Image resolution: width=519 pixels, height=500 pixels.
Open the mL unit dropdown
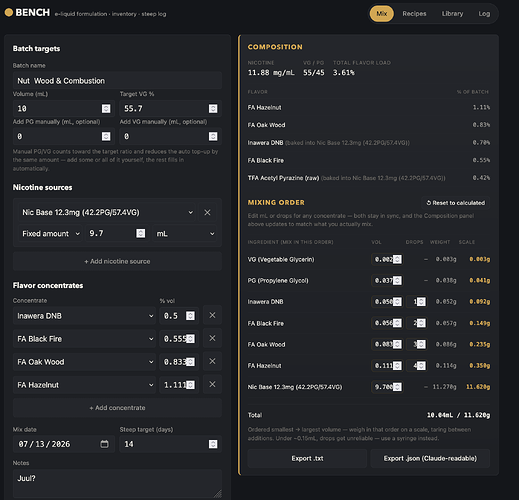coord(185,234)
